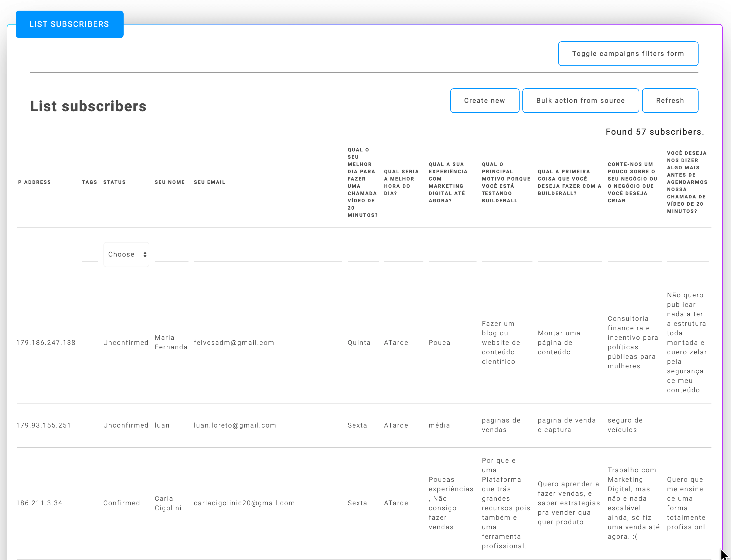Refresh the subscribers list

coord(670,101)
